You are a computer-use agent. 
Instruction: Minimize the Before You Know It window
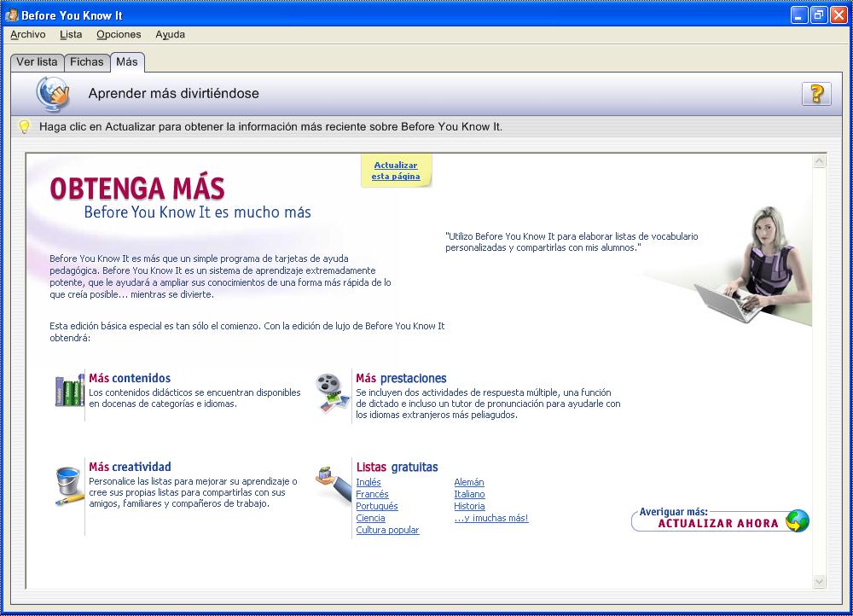point(798,15)
